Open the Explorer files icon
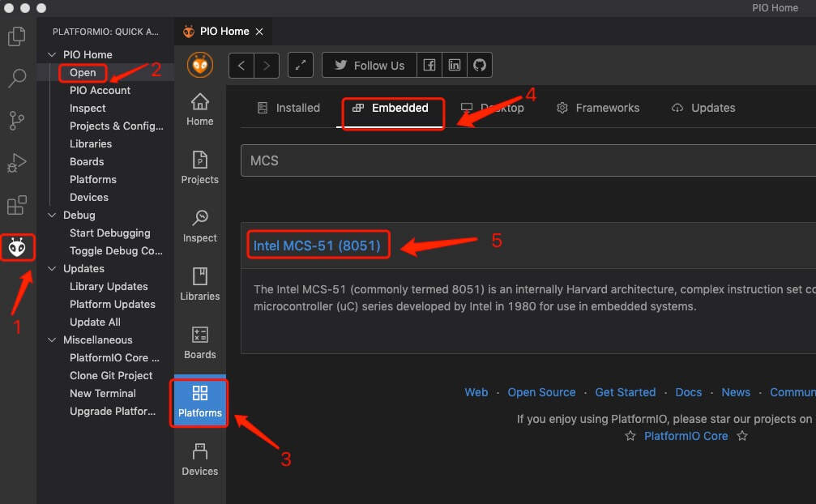 point(16,36)
